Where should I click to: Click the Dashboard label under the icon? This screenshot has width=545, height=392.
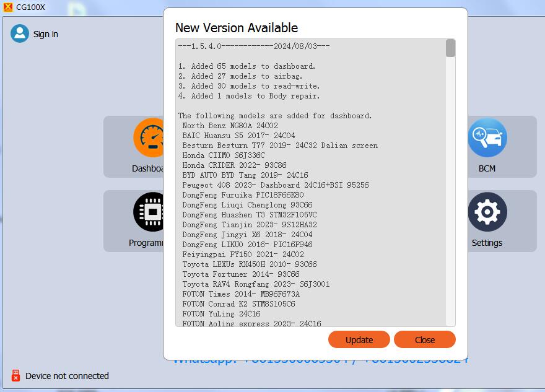tap(149, 168)
